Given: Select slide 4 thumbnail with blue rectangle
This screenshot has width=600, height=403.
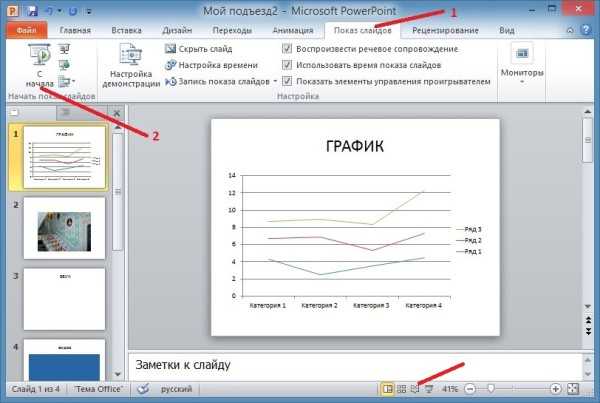Looking at the screenshot, I should click(x=64, y=360).
